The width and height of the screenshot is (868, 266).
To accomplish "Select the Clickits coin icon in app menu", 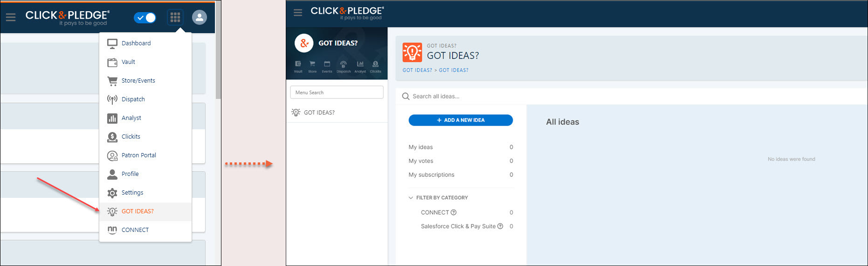I will [x=112, y=137].
